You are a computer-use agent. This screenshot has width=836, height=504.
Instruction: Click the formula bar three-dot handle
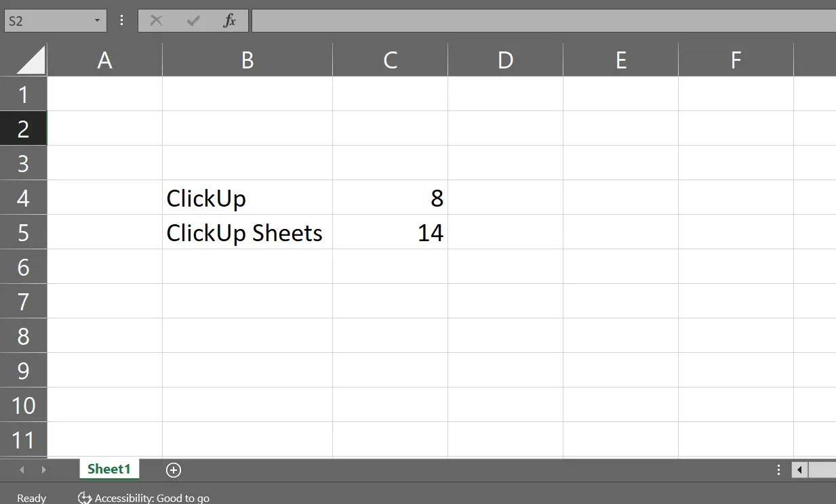click(x=122, y=20)
